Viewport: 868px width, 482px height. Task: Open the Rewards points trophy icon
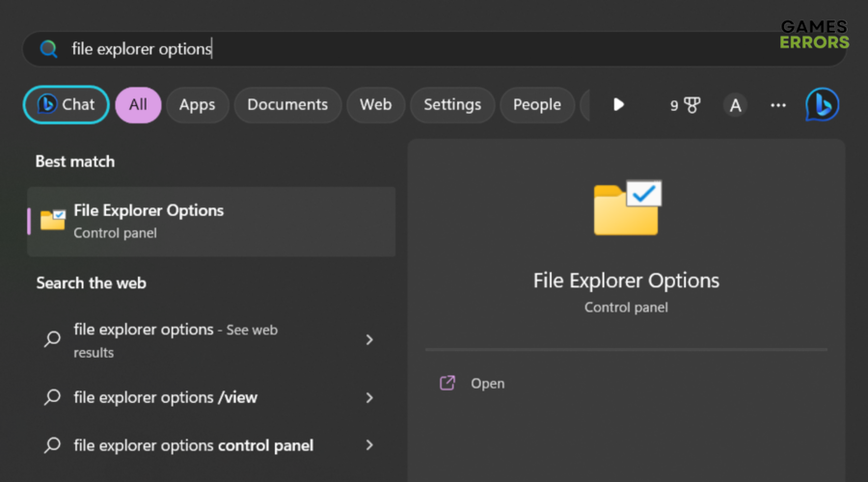pos(686,105)
